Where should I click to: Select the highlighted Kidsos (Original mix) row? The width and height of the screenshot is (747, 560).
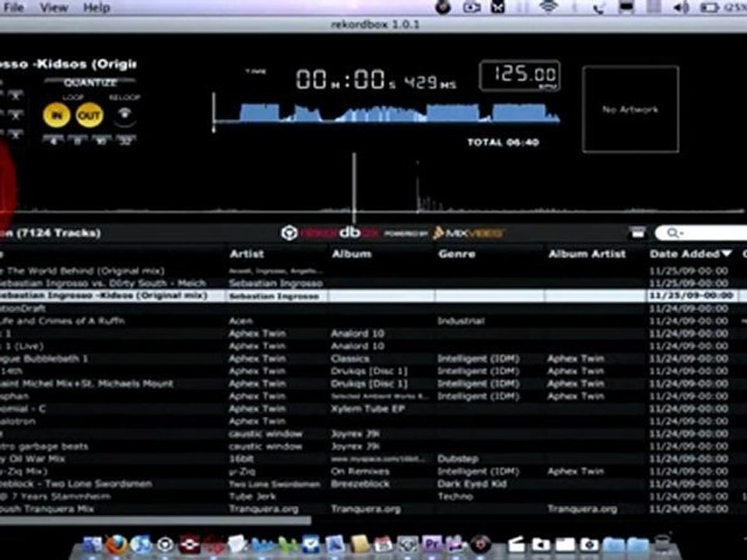pyautogui.click(x=373, y=296)
